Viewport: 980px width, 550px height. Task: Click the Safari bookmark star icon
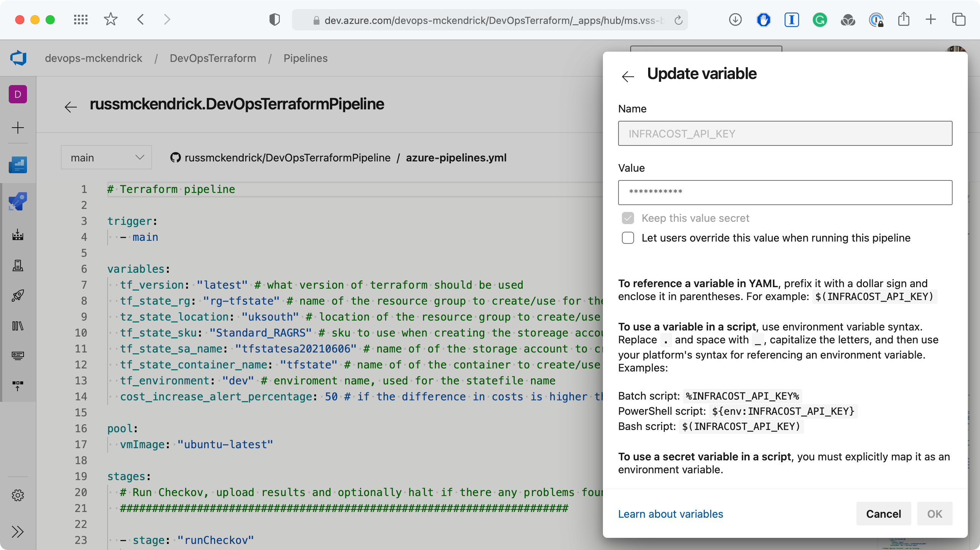(x=111, y=19)
